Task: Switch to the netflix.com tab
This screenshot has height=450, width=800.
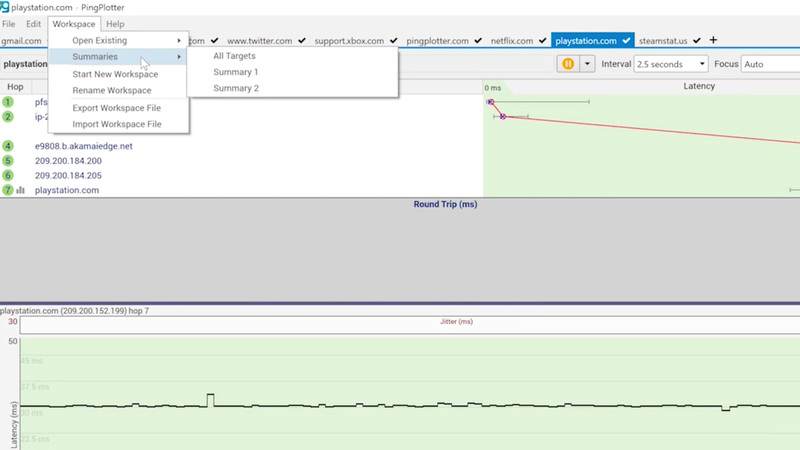Action: [512, 41]
